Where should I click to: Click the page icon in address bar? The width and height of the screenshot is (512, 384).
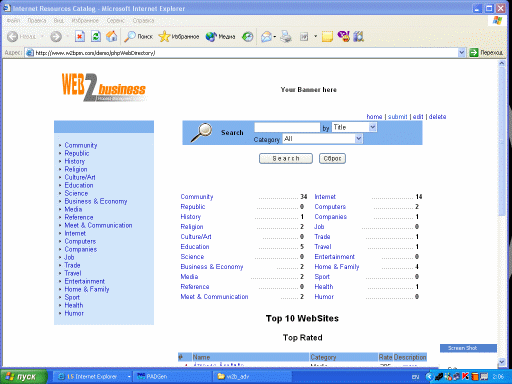30,53
